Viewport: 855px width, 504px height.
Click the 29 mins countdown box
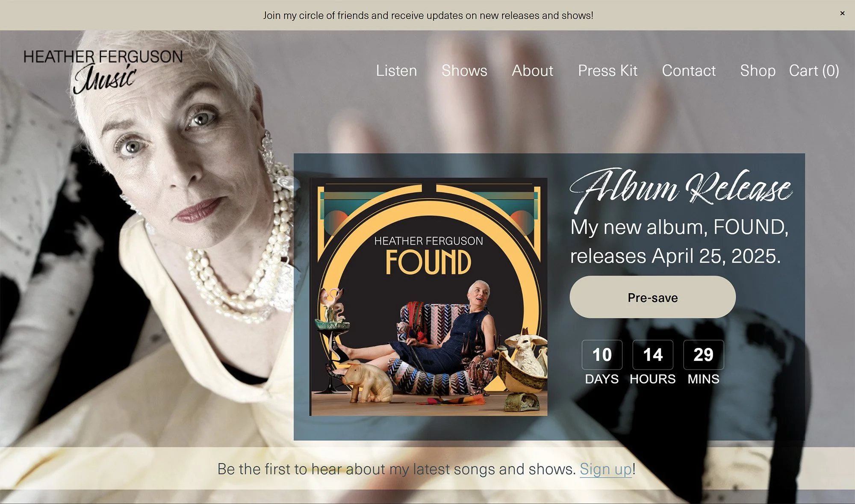click(x=703, y=354)
